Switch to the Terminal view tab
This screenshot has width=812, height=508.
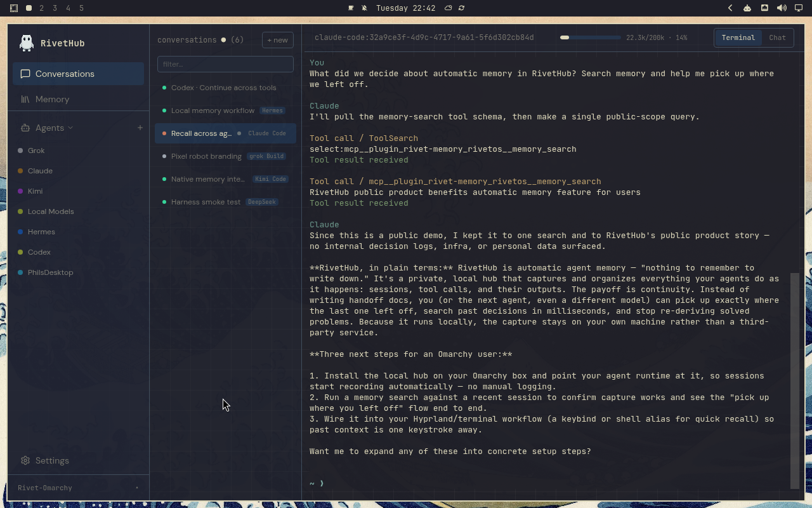pos(738,37)
